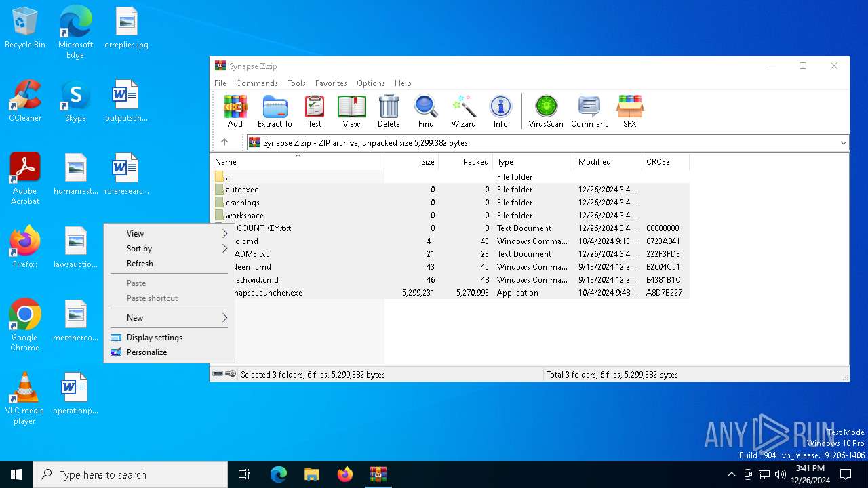The width and height of the screenshot is (868, 488).
Task: Expand the Sort by submenu
Action: [169, 249]
